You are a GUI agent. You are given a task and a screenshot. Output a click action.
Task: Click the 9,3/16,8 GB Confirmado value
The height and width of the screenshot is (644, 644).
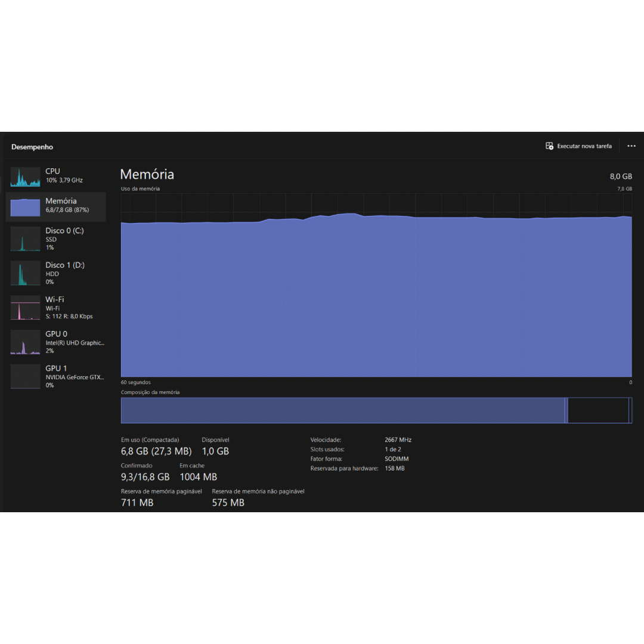pos(145,477)
